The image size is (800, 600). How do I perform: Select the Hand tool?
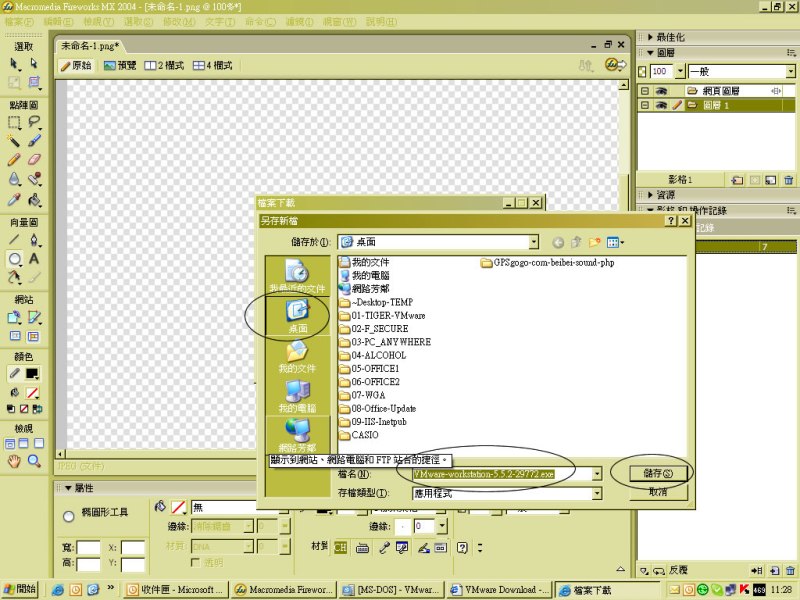coord(14,461)
